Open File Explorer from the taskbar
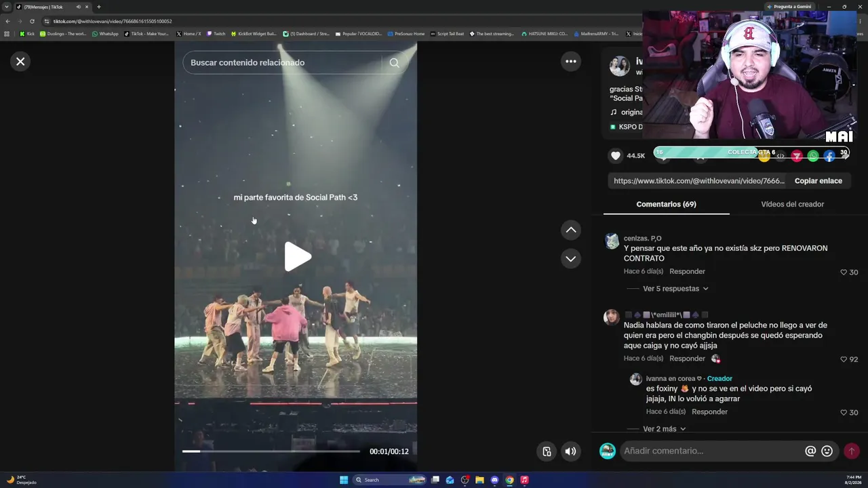Screen dimensions: 868x488 click(x=479, y=480)
